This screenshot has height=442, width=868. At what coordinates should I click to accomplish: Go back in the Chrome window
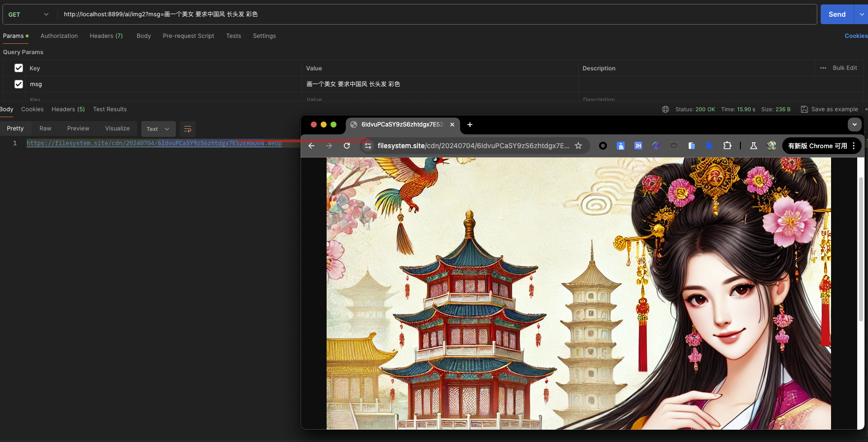(x=311, y=146)
